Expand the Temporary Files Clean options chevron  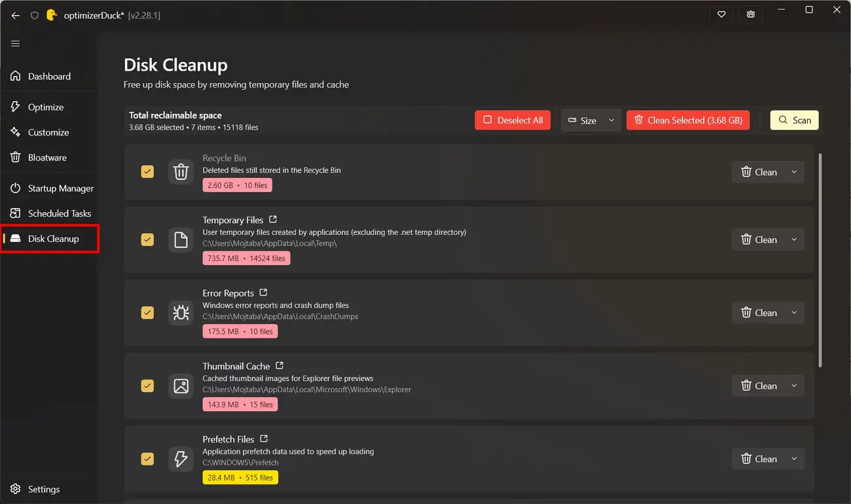(x=794, y=240)
